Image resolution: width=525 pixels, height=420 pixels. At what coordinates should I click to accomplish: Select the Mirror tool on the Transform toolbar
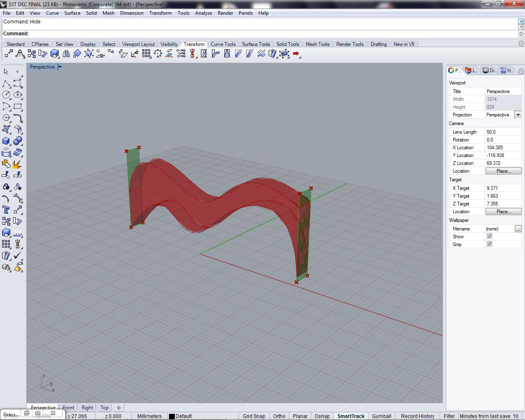coord(66,53)
